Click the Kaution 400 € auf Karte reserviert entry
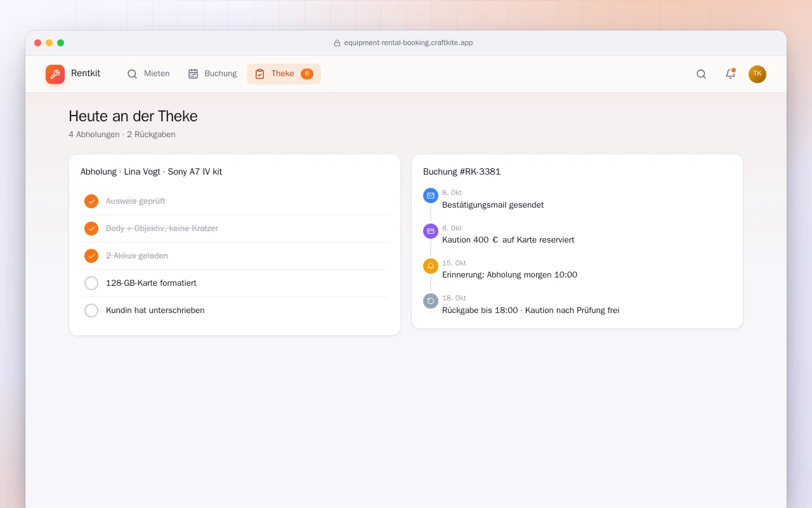 pyautogui.click(x=508, y=240)
